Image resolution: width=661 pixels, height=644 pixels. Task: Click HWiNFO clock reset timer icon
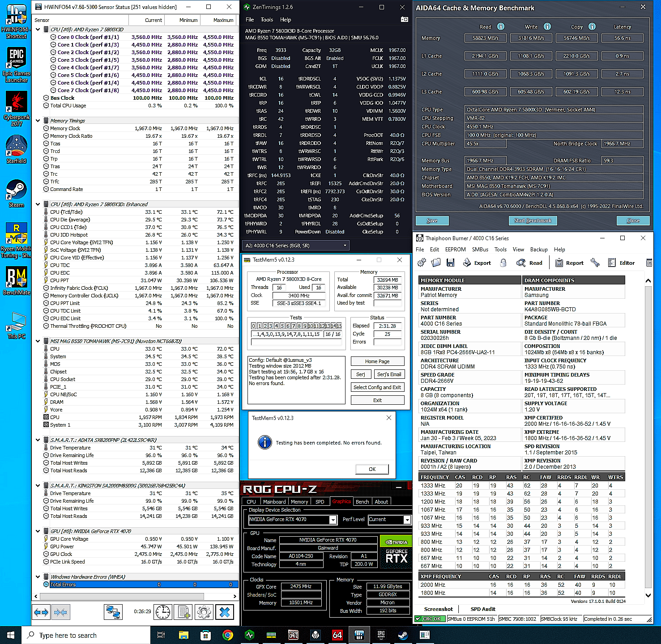click(x=163, y=612)
